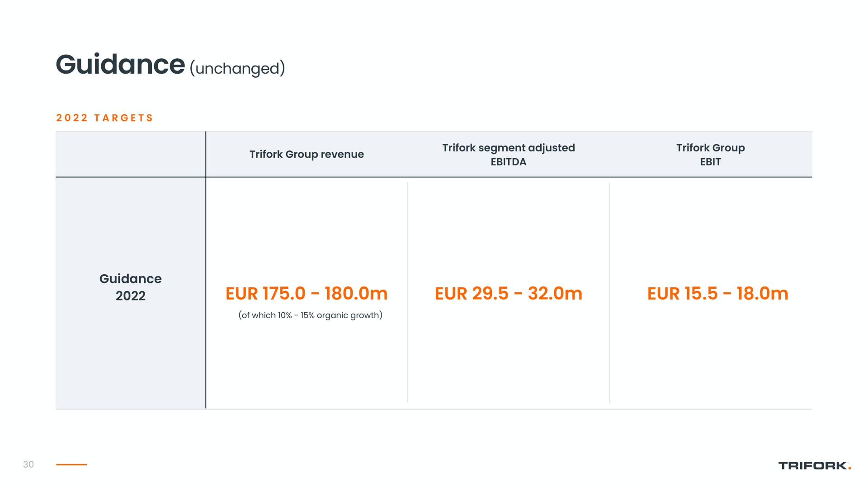Click the orange dot in Trifork logo
This screenshot has width=868, height=488.
click(x=850, y=469)
